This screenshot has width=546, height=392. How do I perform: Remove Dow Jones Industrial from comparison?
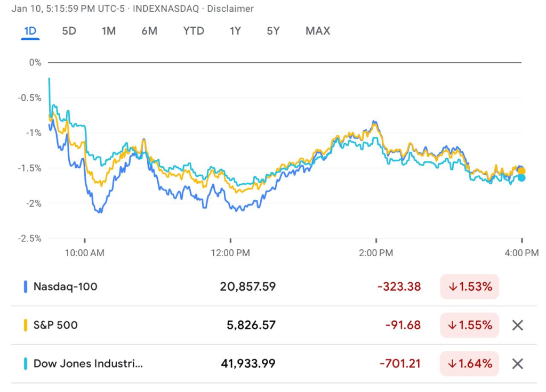(x=517, y=364)
